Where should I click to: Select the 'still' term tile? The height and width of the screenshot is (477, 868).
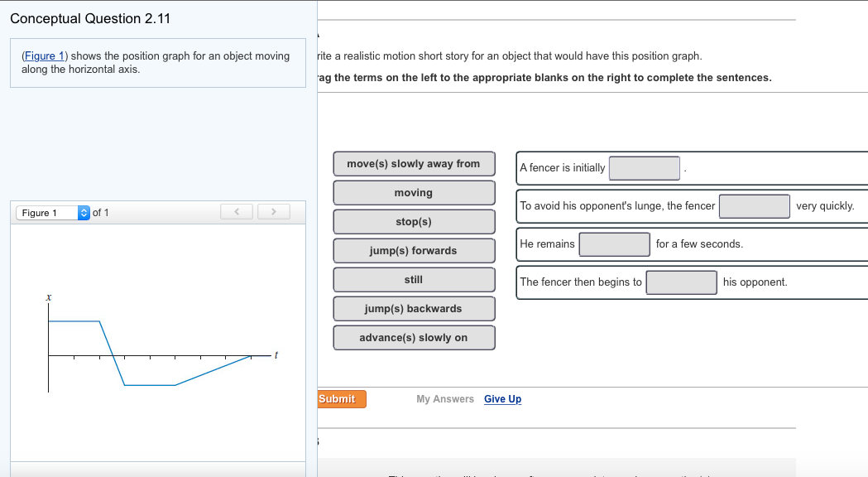point(414,280)
